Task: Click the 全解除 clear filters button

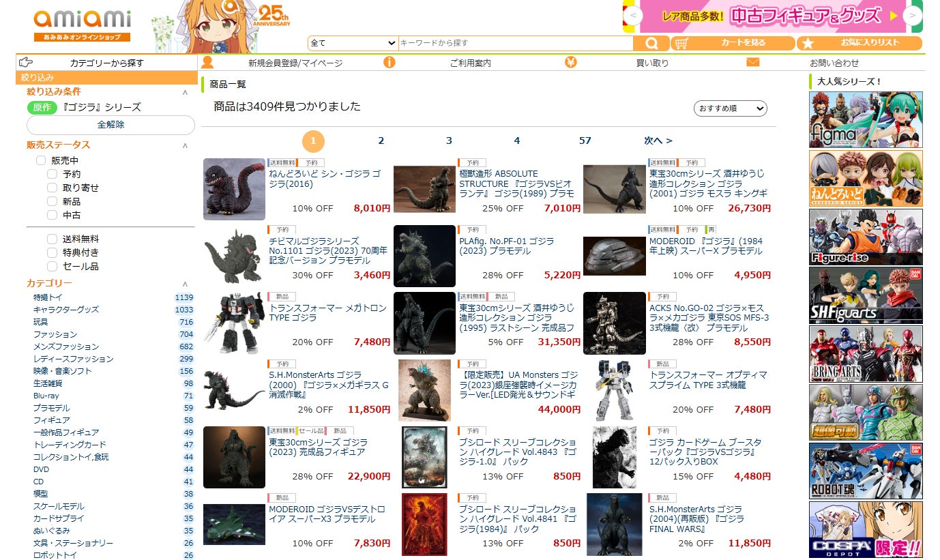Action: tap(111, 125)
